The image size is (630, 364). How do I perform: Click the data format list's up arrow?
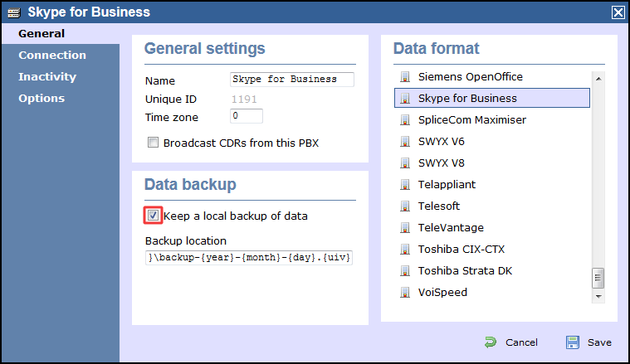click(598, 79)
